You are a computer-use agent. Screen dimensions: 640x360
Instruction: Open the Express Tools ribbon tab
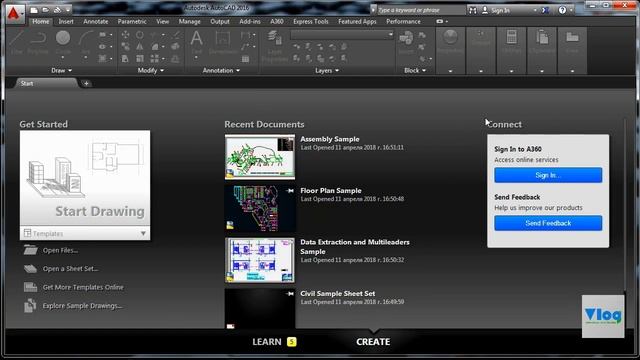click(311, 21)
